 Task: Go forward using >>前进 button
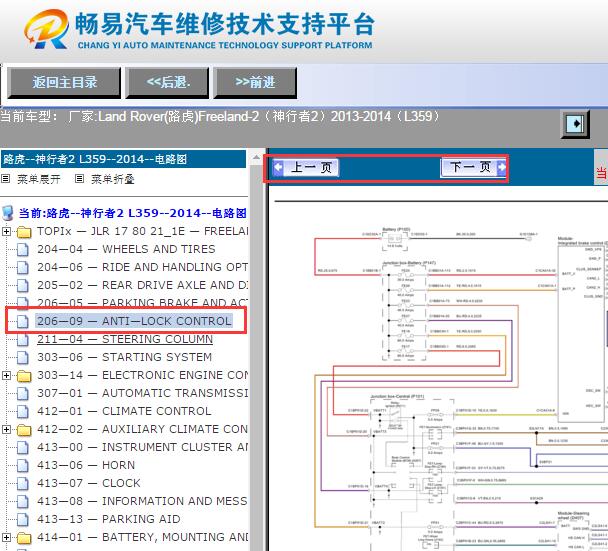(255, 82)
